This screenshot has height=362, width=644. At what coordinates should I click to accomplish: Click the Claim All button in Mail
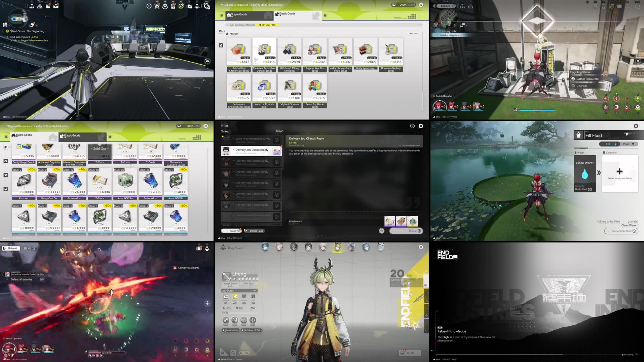click(x=232, y=231)
